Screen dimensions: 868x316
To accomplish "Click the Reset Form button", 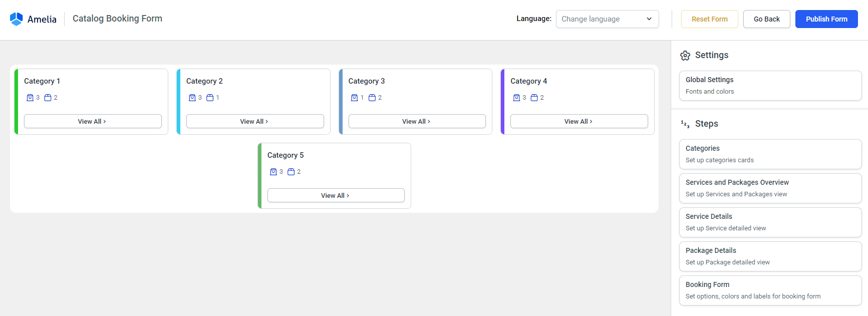I will point(709,19).
